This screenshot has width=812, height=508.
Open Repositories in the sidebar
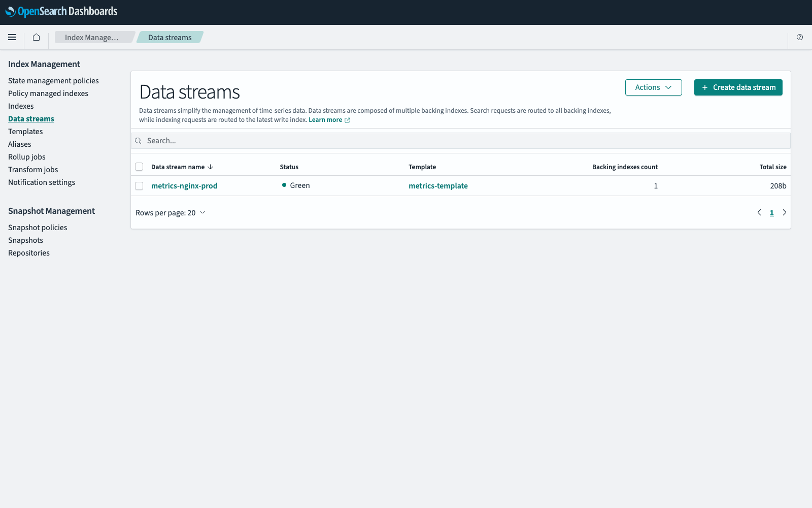tap(29, 253)
